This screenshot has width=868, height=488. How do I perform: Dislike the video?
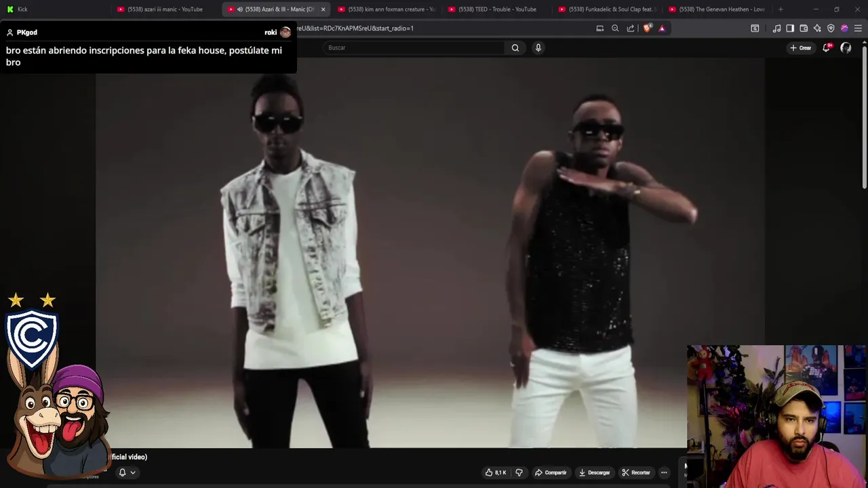pyautogui.click(x=519, y=472)
